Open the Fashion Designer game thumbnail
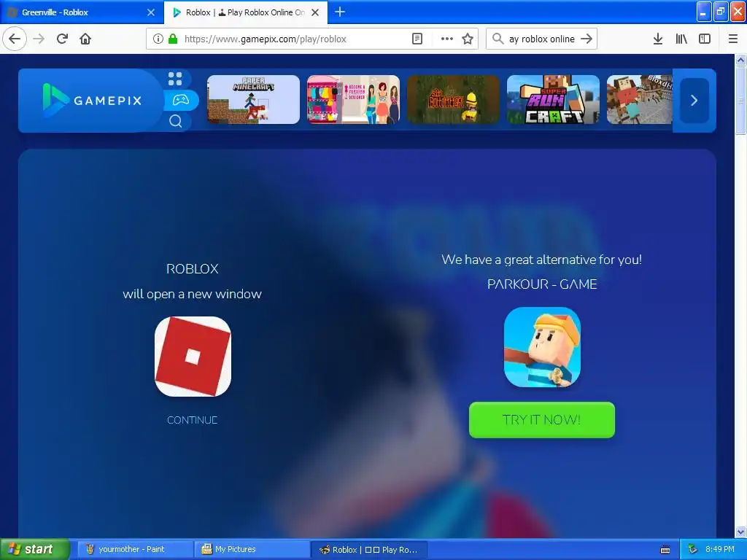The height and width of the screenshot is (560, 747). [354, 99]
